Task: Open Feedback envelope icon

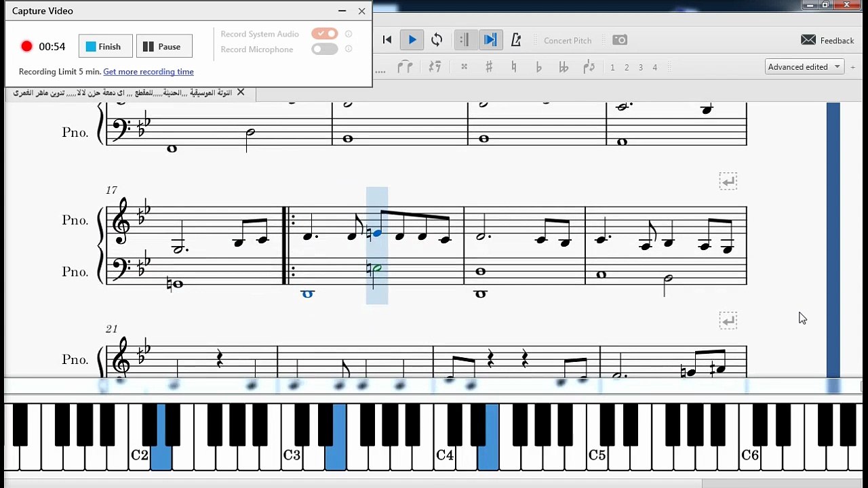Action: 808,40
